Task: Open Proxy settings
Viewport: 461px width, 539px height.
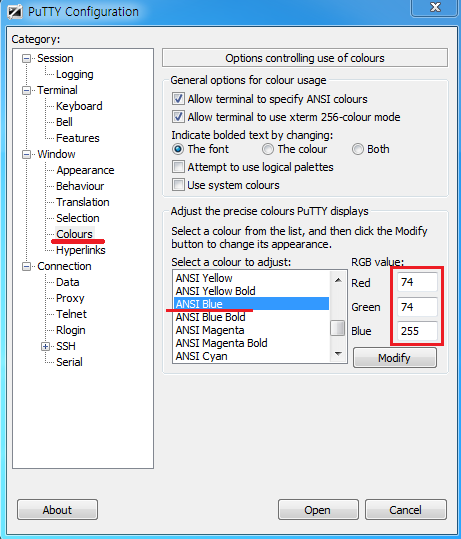Action: coord(70,298)
